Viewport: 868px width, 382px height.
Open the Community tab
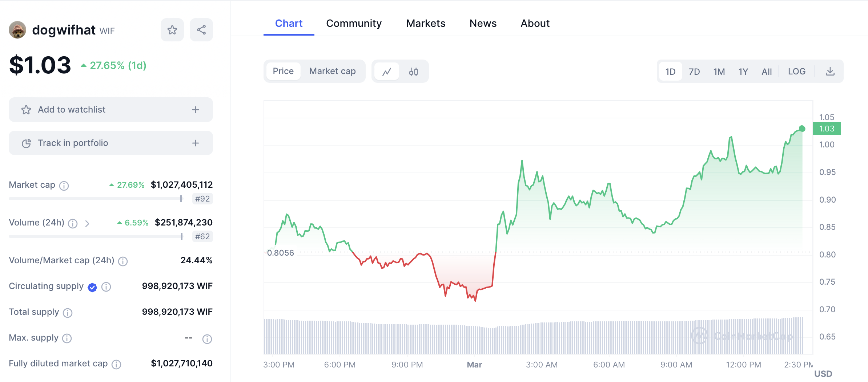(x=354, y=23)
